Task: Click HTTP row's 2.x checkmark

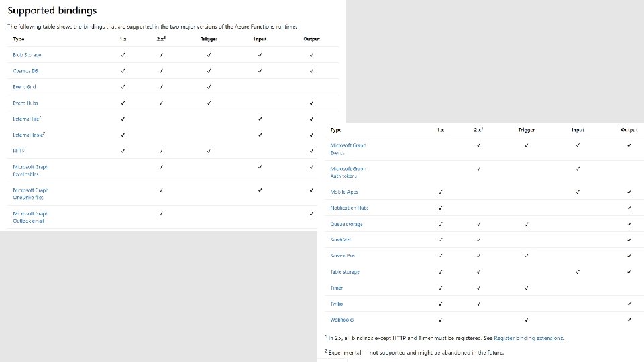Action: coord(161,151)
